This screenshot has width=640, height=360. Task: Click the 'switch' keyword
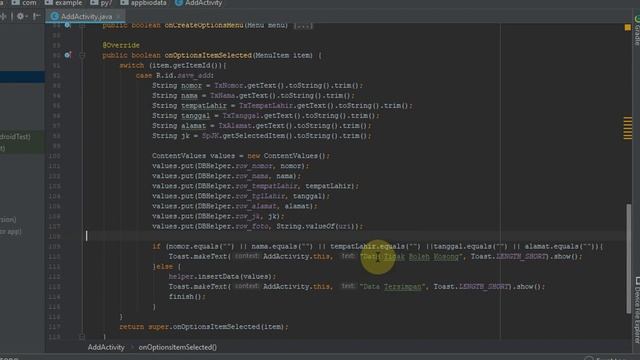(x=131, y=65)
